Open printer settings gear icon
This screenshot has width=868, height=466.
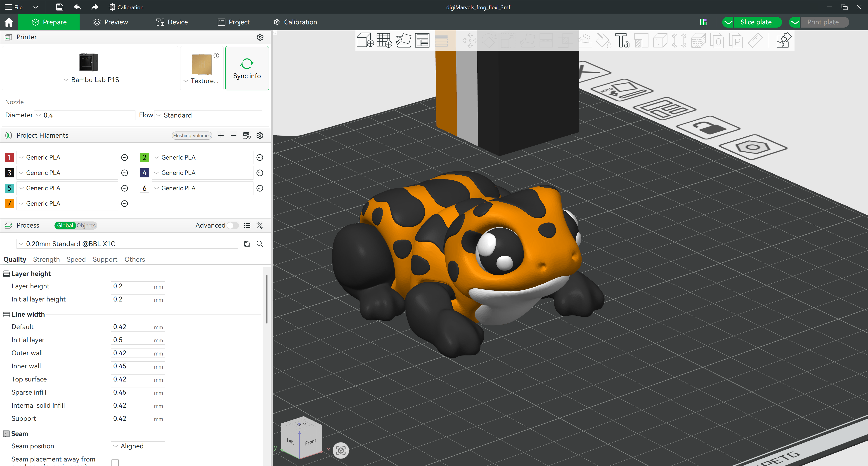click(260, 37)
